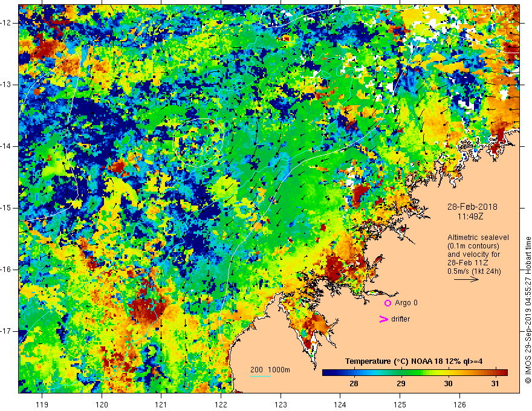Click the '28' color bar tick label
Viewport: 532px width, 411px height.
(x=354, y=384)
